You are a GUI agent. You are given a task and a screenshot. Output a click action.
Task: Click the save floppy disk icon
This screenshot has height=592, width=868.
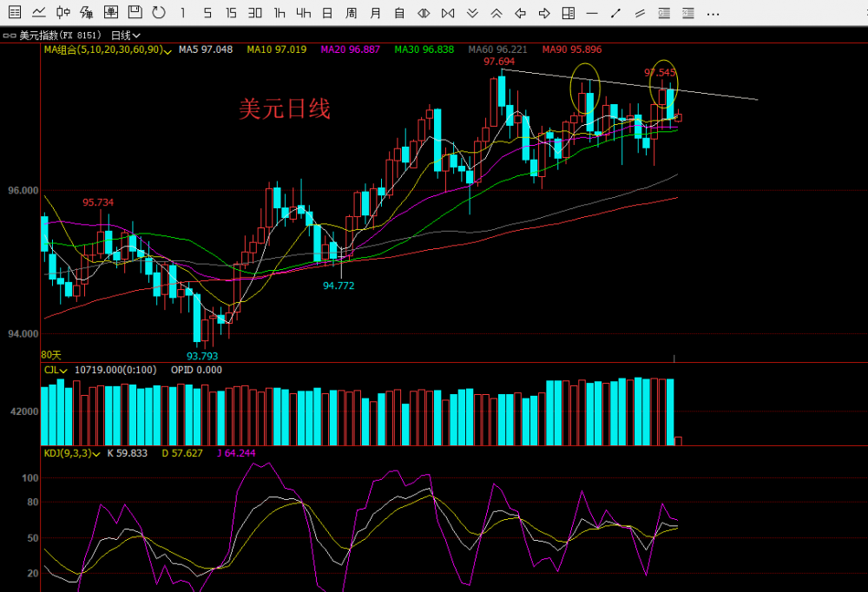[135, 12]
